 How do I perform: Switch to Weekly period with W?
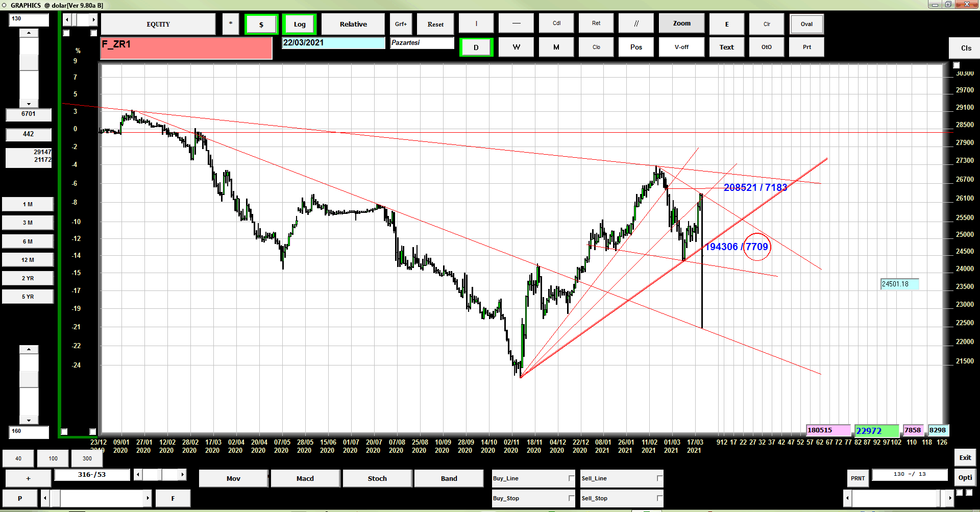point(516,47)
